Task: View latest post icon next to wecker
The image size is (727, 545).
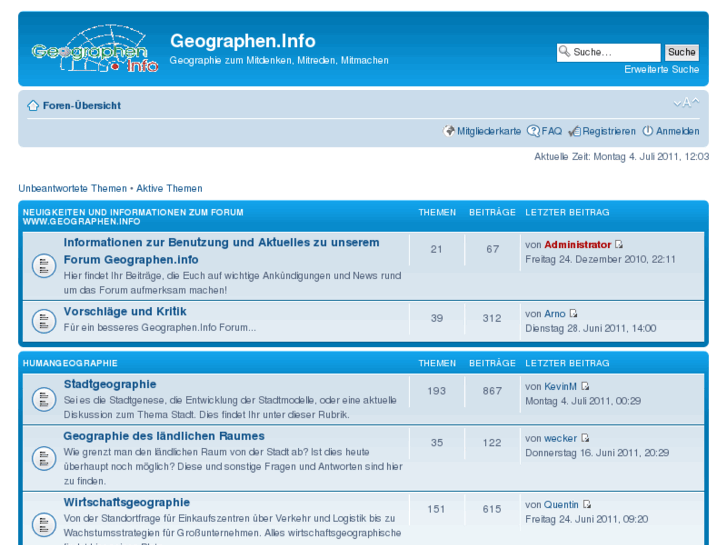Action: [x=585, y=438]
